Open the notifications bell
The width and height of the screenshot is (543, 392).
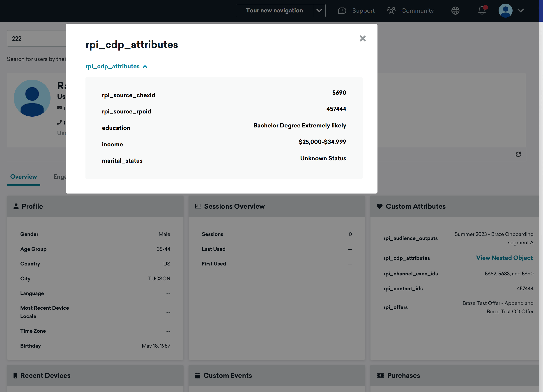[482, 11]
